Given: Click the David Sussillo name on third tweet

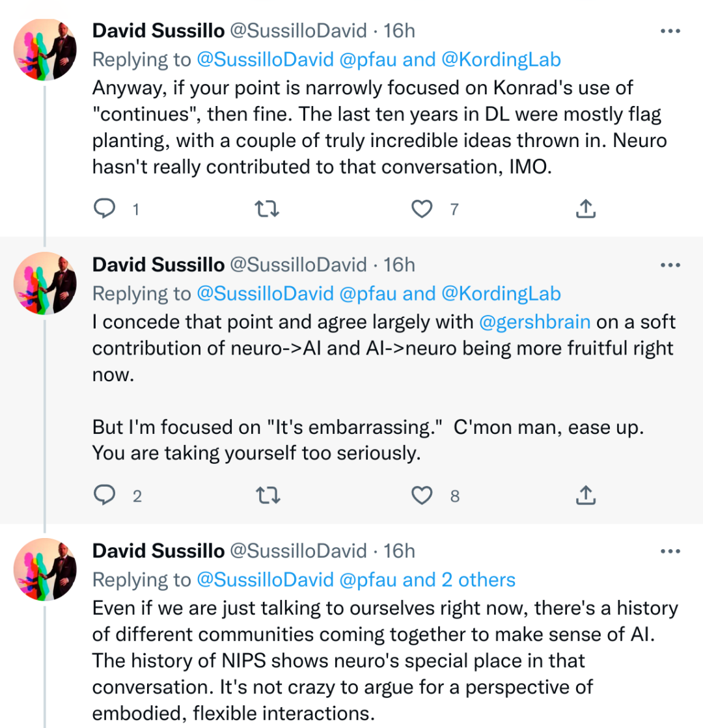Looking at the screenshot, I should 158,551.
